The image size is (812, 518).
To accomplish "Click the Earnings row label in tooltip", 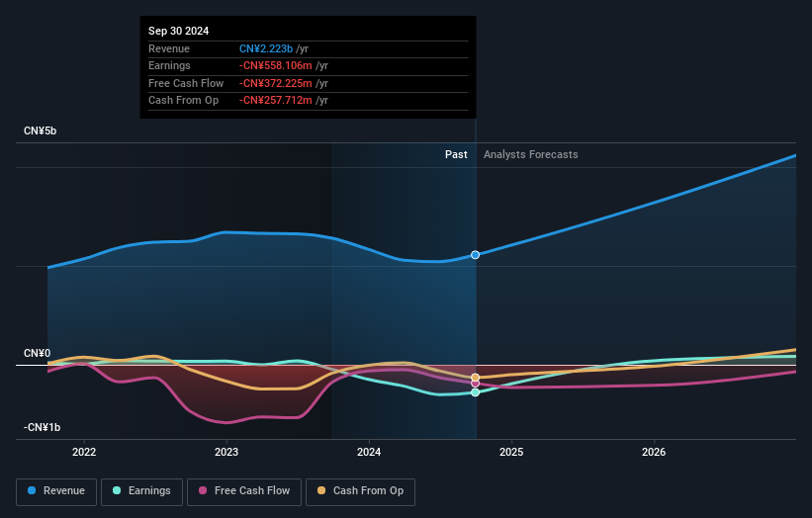I will click(169, 65).
